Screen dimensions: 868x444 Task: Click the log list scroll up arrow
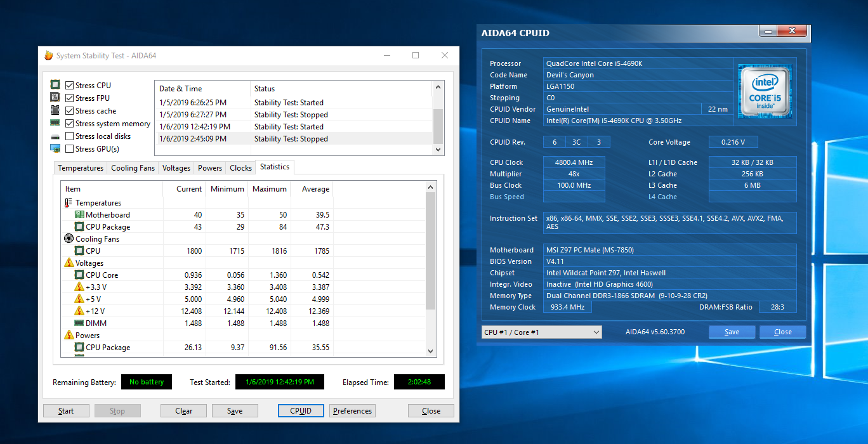[438, 86]
